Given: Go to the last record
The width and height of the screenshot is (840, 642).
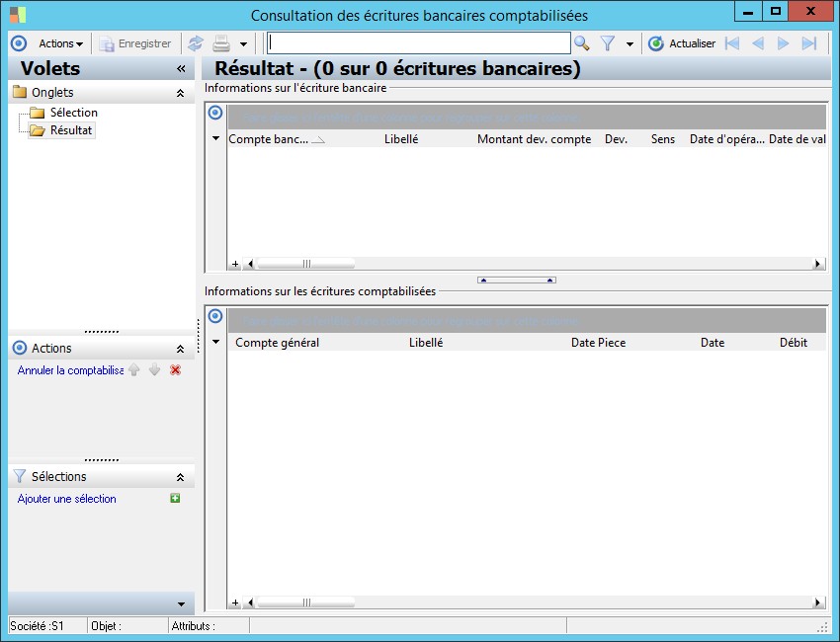Looking at the screenshot, I should click(x=809, y=43).
